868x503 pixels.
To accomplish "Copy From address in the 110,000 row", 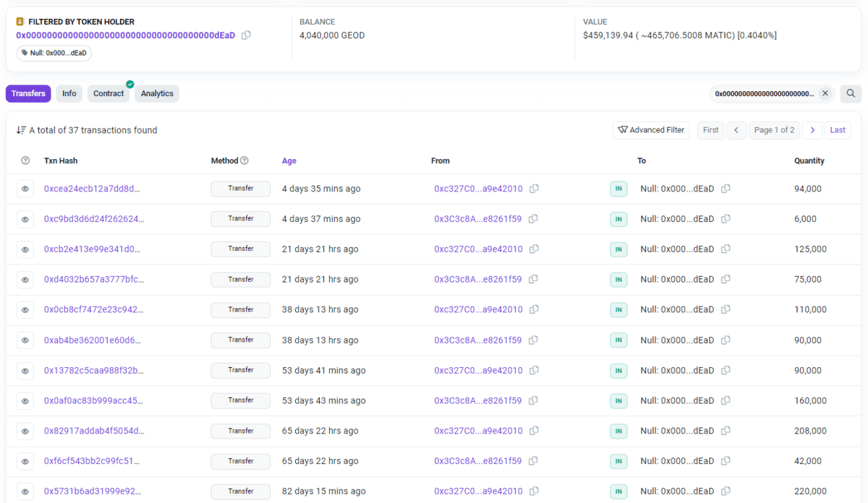I will point(534,310).
